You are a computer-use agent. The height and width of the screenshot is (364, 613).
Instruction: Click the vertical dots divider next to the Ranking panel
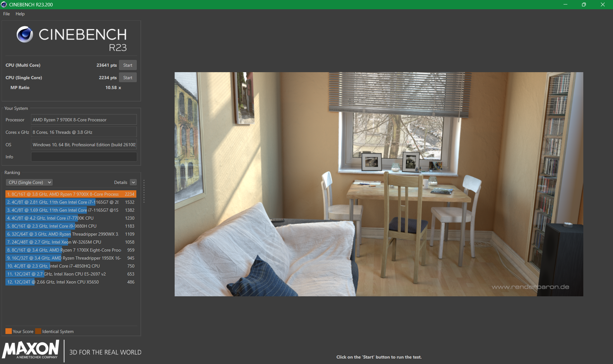(x=144, y=192)
